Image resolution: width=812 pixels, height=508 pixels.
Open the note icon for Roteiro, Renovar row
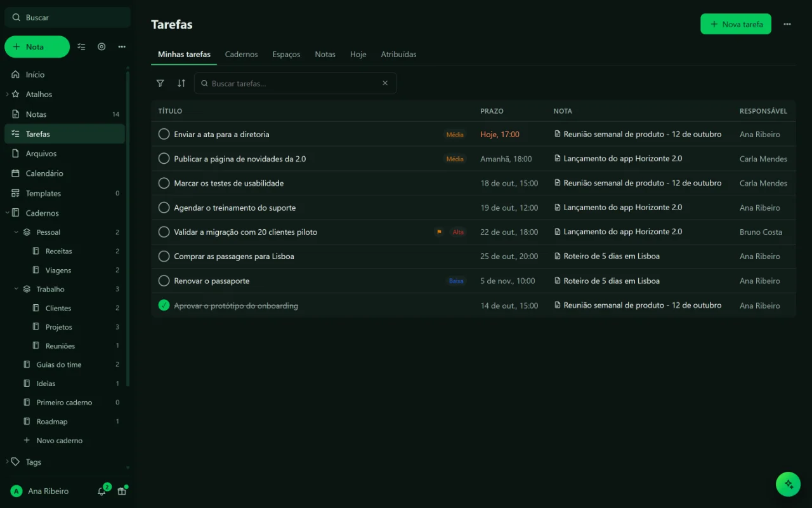pos(558,281)
